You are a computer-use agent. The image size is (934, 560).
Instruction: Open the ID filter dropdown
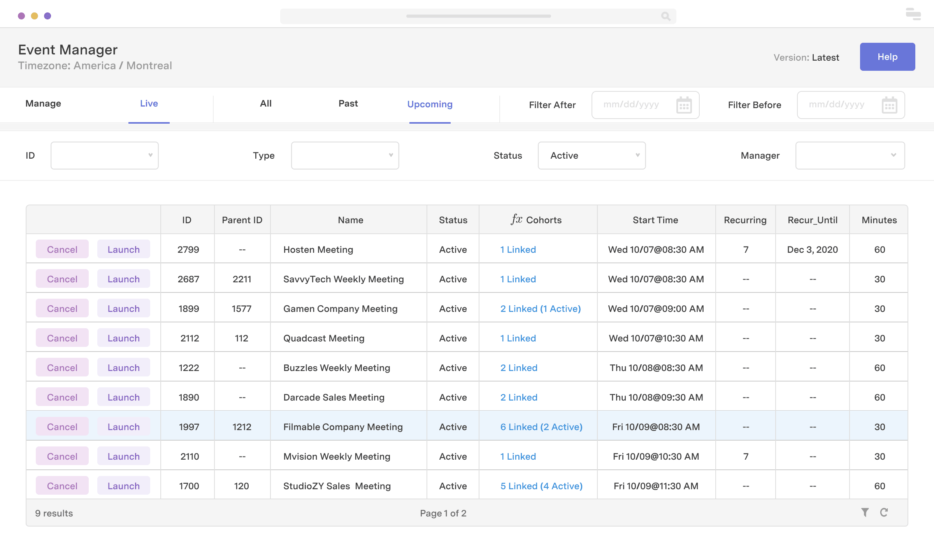pos(104,155)
